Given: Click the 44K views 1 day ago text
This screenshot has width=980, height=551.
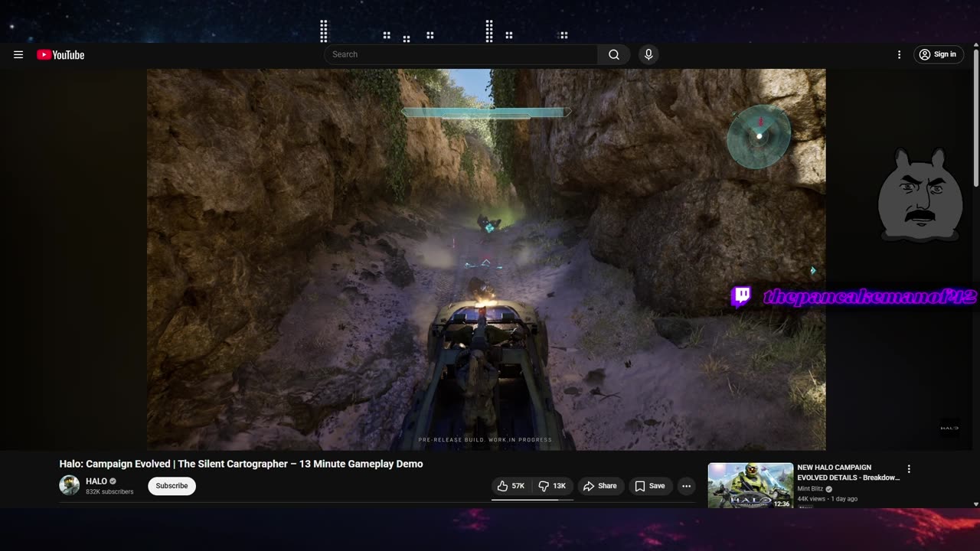Looking at the screenshot, I should (x=827, y=499).
